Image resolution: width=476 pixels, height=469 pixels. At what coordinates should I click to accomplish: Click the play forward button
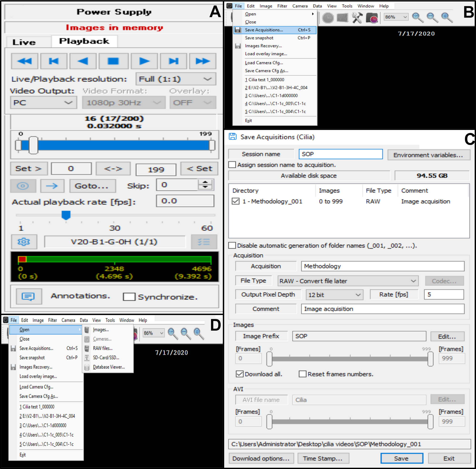pos(144,61)
